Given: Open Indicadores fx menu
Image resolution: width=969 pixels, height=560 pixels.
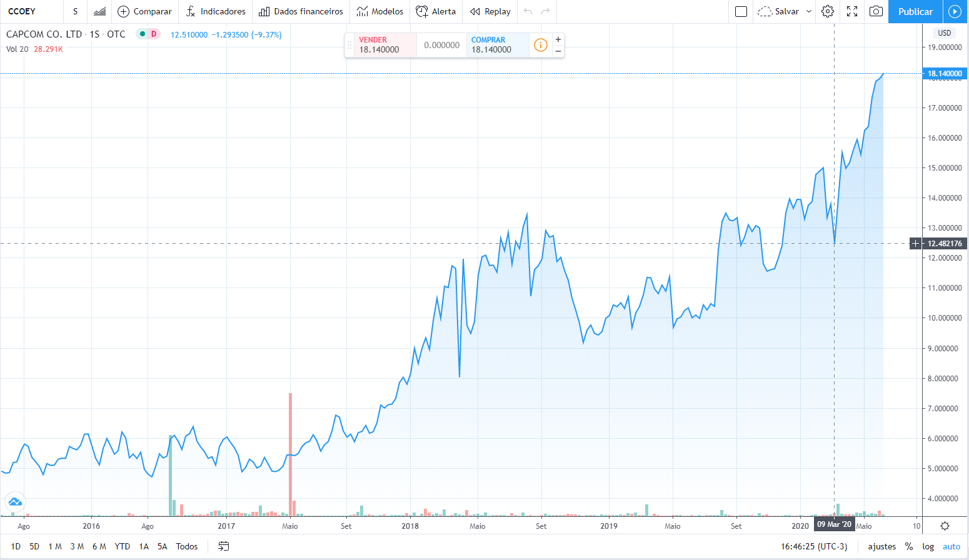Looking at the screenshot, I should coord(216,11).
